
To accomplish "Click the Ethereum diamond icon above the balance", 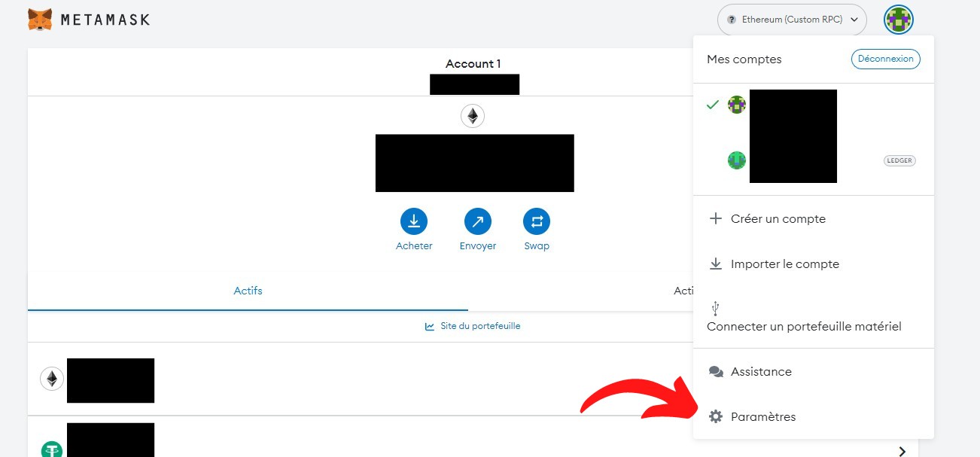I will tap(473, 116).
